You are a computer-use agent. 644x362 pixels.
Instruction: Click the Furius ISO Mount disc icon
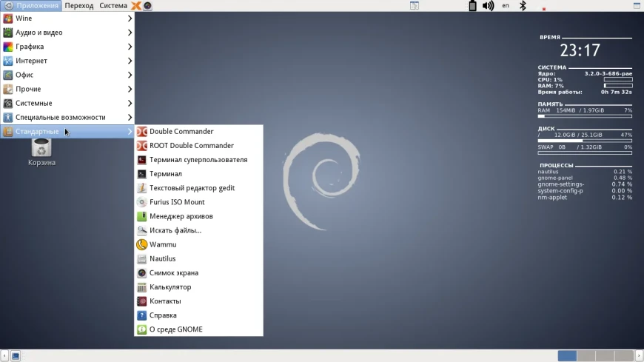click(141, 202)
